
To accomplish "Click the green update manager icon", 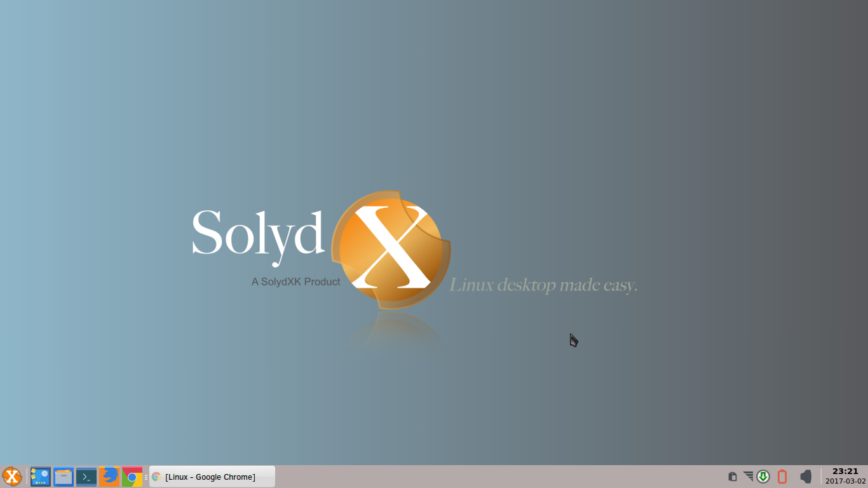I will click(763, 477).
